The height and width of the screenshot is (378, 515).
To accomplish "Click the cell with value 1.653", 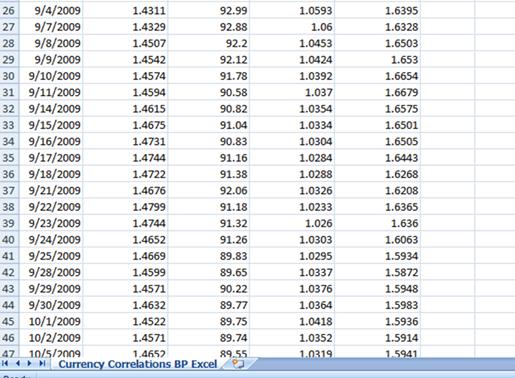I will [x=378, y=59].
